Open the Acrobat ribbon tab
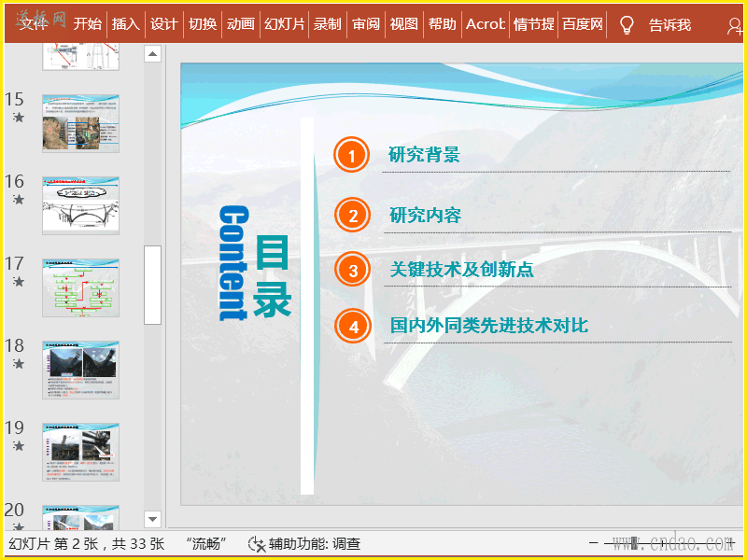The width and height of the screenshot is (747, 560). coord(485,24)
